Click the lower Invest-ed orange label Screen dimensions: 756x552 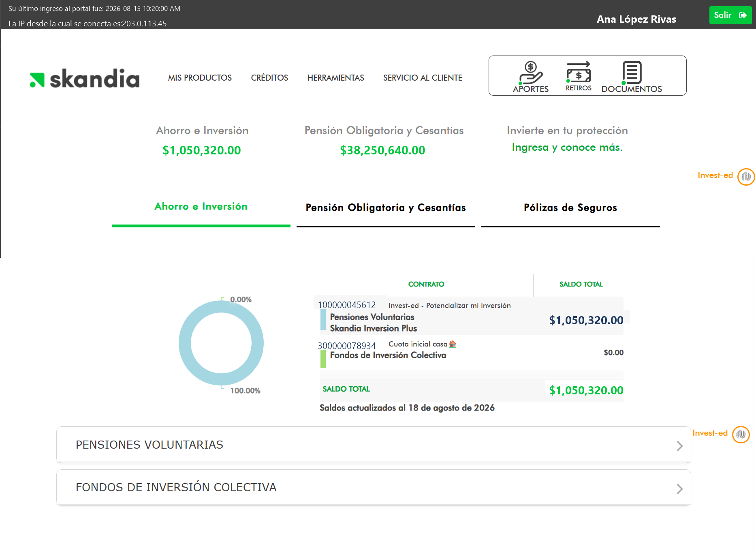point(710,433)
